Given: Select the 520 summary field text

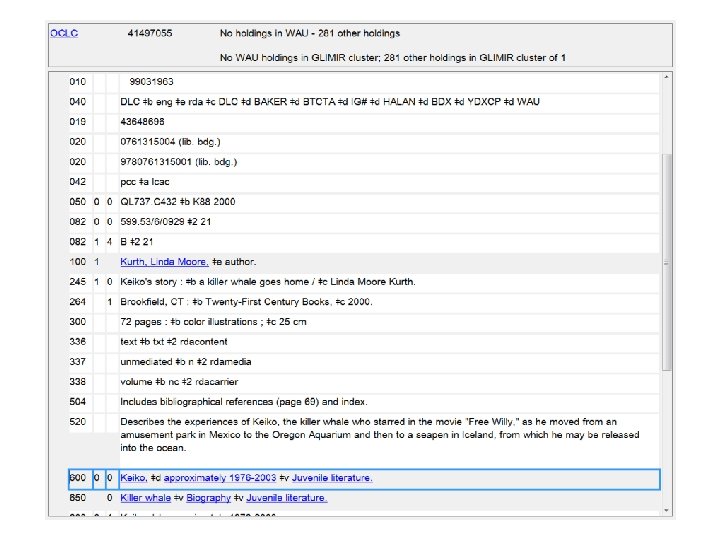Looking at the screenshot, I should [380, 435].
